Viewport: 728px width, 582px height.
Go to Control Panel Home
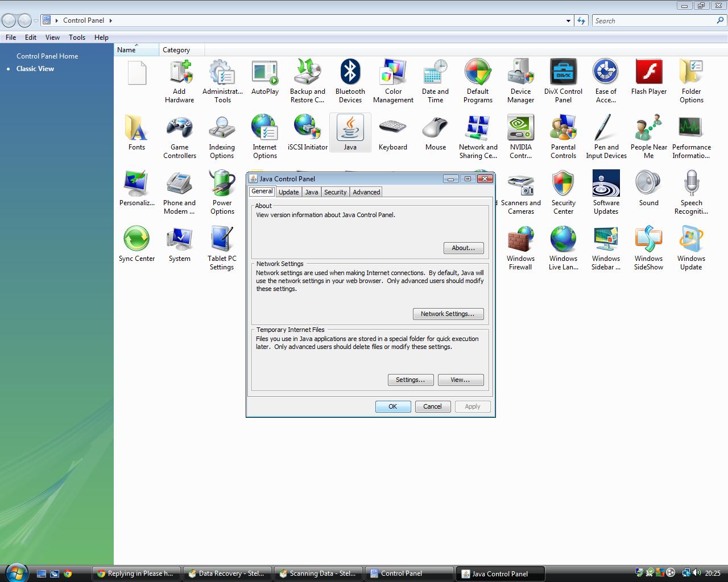point(47,56)
